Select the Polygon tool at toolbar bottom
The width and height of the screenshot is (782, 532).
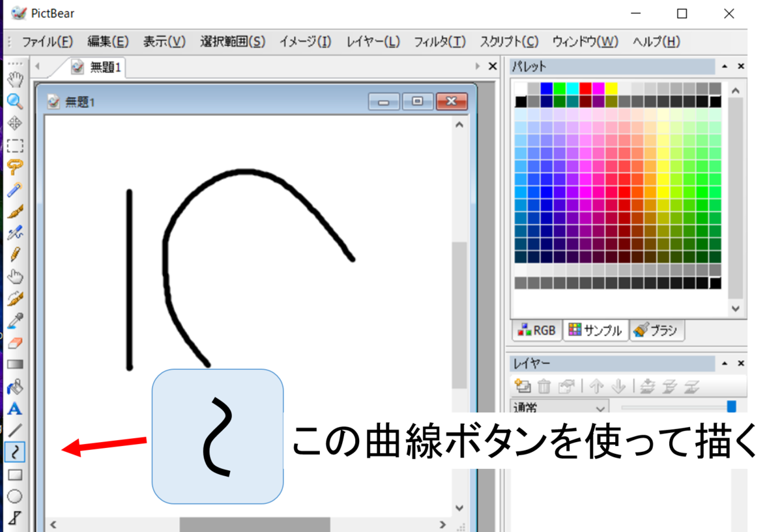click(x=14, y=519)
